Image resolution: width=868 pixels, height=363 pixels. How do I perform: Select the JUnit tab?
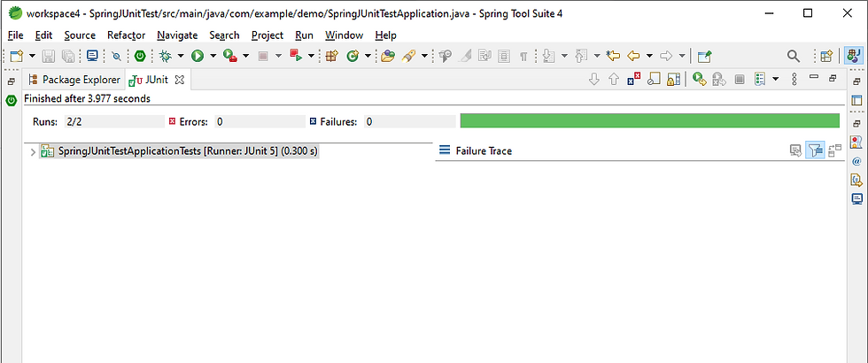pos(149,80)
